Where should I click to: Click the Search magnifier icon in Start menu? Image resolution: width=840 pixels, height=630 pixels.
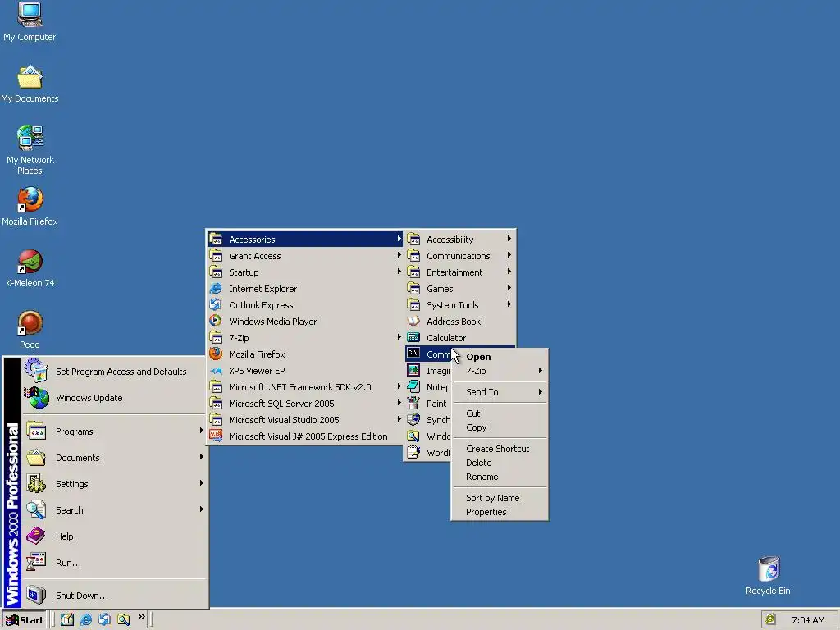coord(36,509)
